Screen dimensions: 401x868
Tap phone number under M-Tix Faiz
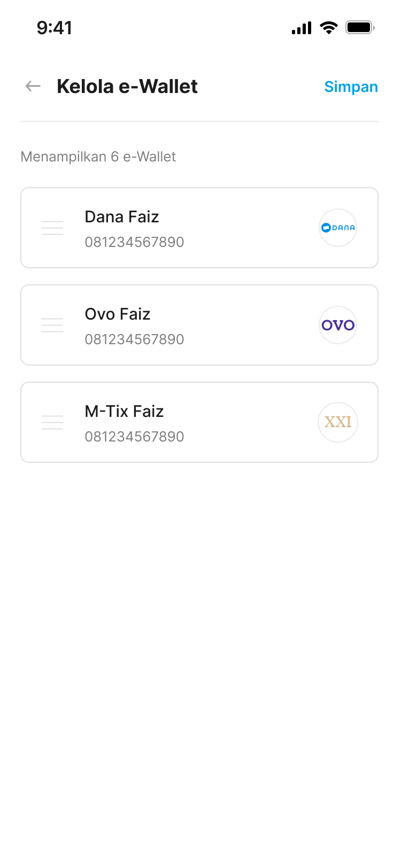click(x=134, y=437)
